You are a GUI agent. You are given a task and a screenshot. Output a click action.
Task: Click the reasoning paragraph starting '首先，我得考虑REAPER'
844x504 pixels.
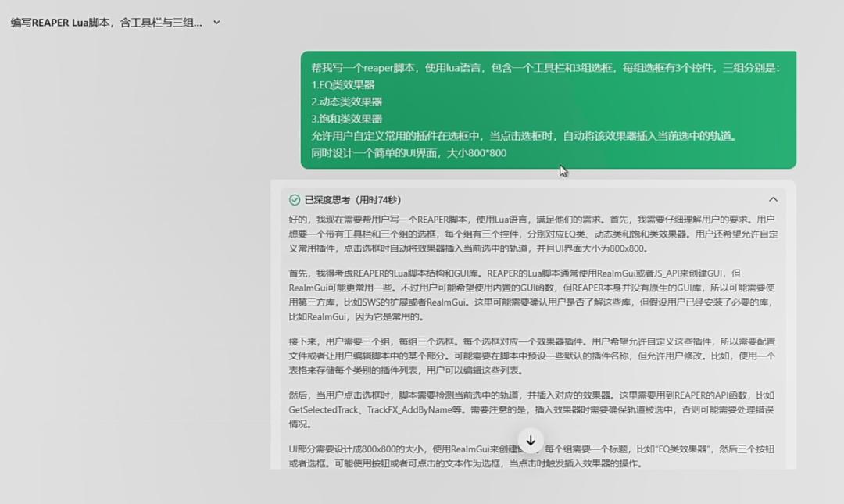(533, 295)
